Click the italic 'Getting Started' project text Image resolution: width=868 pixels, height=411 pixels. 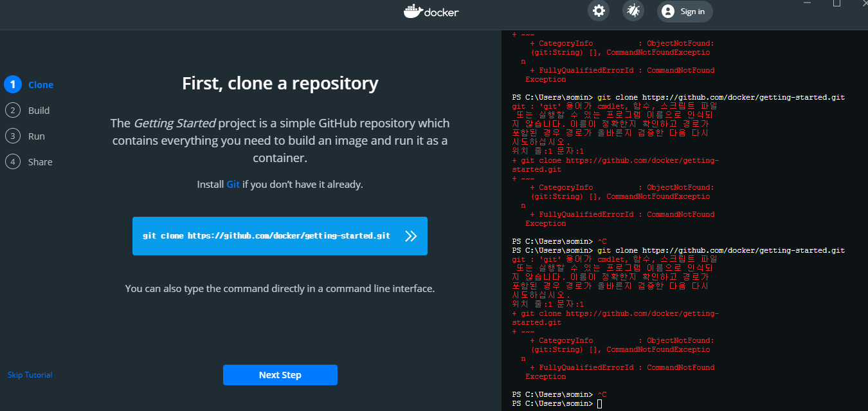(x=175, y=123)
